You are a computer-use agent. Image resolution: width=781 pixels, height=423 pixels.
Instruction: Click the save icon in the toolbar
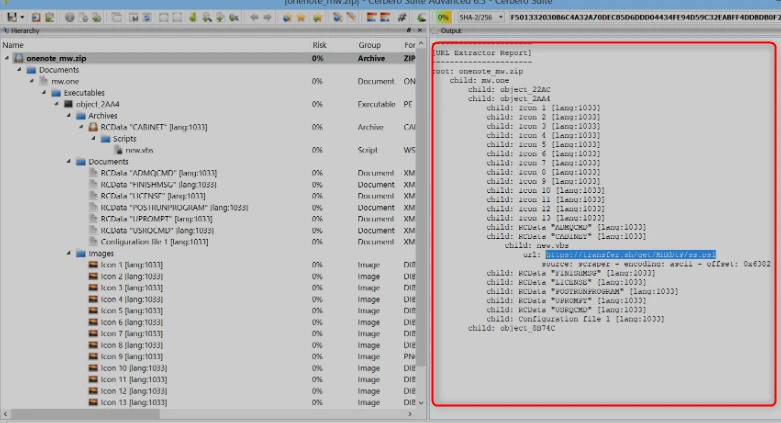[x=11, y=17]
